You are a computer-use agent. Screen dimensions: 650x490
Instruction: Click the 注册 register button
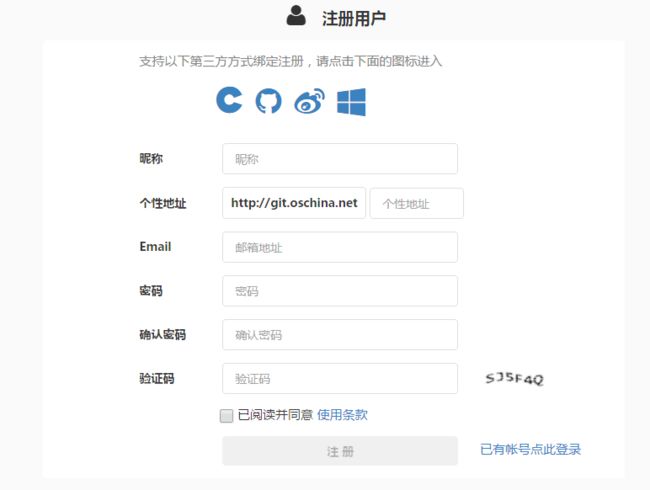click(x=340, y=451)
